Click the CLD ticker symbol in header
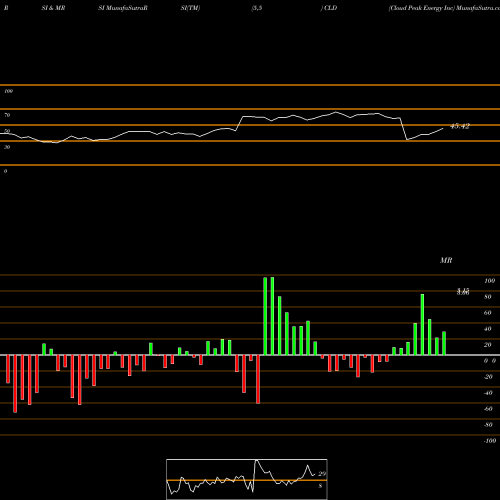The width and height of the screenshot is (500, 500). (x=331, y=8)
